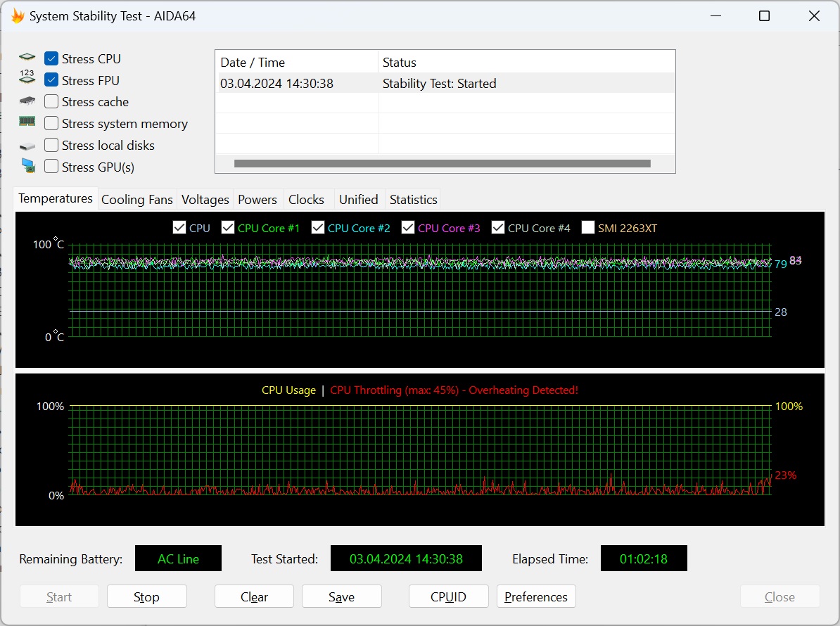840x626 pixels.
Task: Hide CPU Core #1 temperature graph line
Action: (228, 228)
